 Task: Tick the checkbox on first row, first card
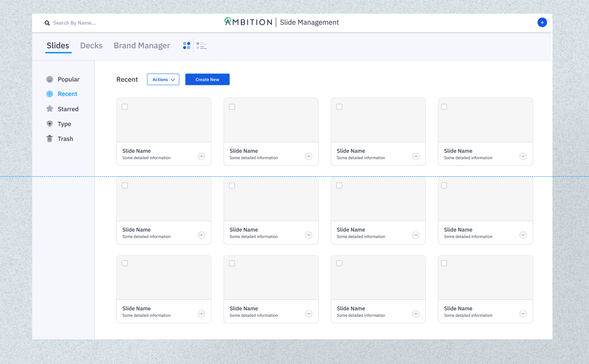pyautogui.click(x=125, y=107)
